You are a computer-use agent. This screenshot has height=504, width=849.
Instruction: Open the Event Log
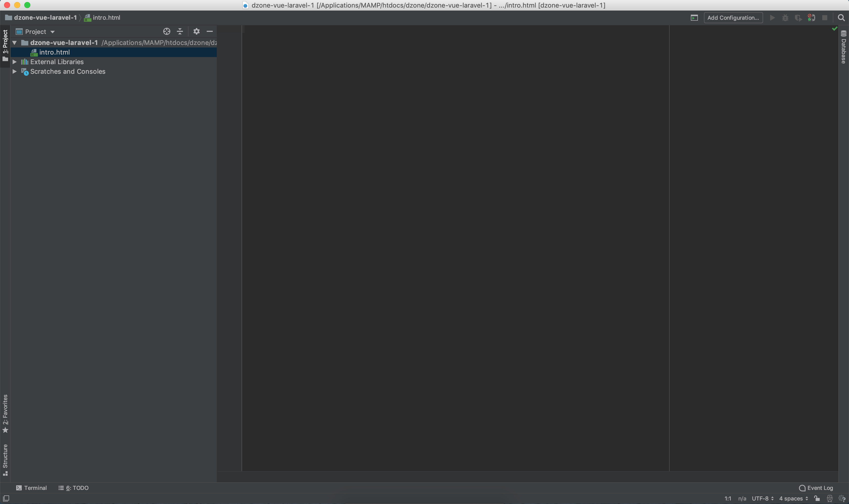click(x=816, y=488)
